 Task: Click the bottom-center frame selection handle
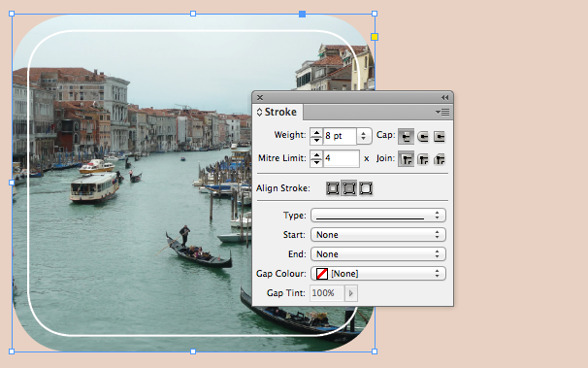coord(193,351)
